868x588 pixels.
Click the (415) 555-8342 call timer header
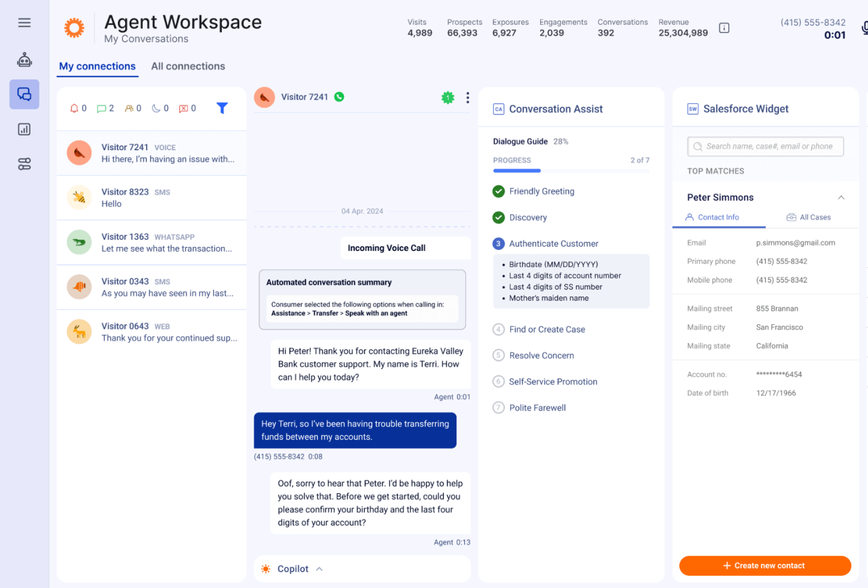[813, 28]
